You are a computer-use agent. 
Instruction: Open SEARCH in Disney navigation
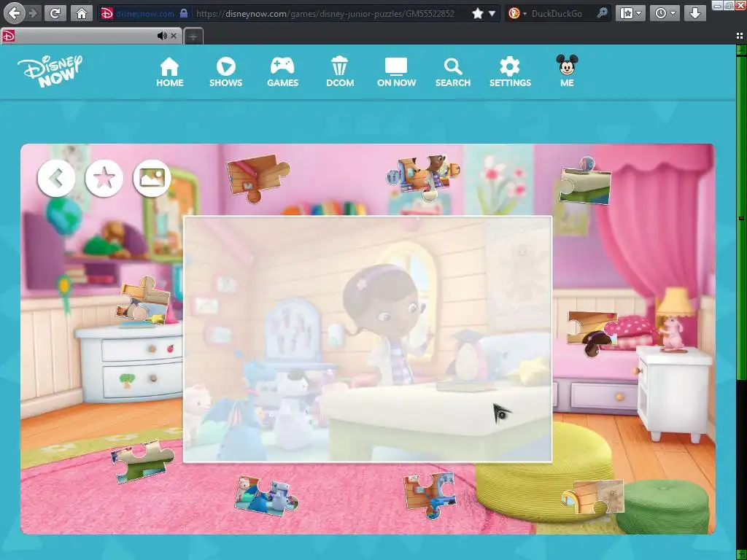coord(452,72)
